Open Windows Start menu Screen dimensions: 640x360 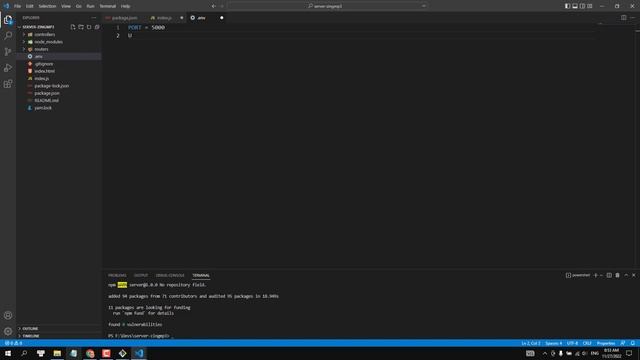coord(8,353)
